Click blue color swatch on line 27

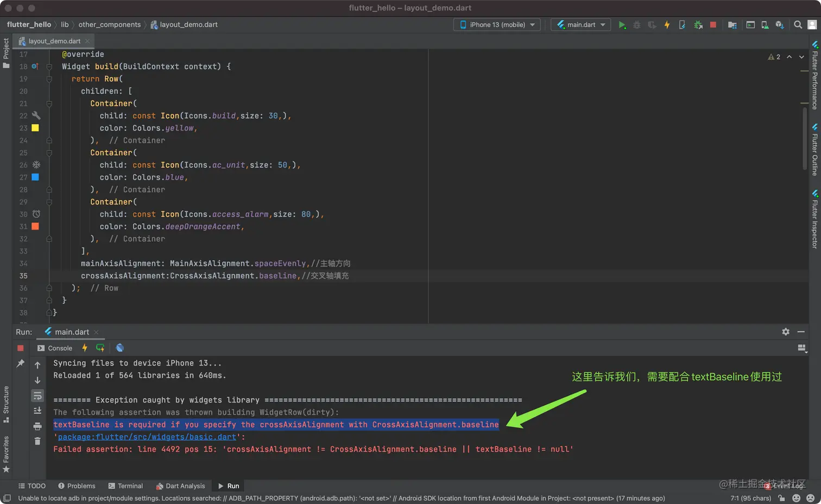tap(35, 177)
